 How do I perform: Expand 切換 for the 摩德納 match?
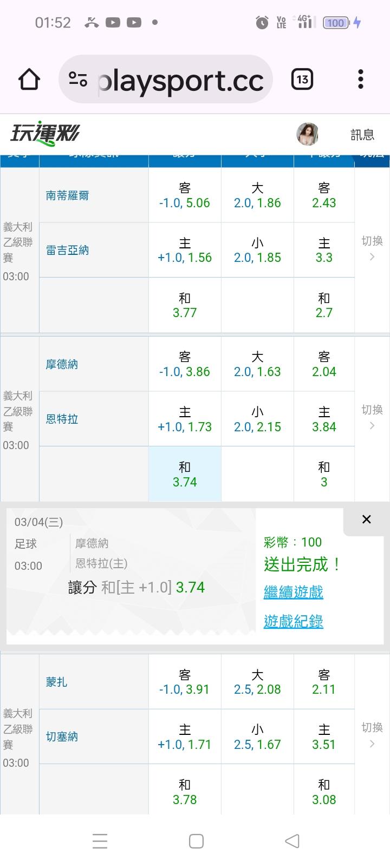pyautogui.click(x=372, y=417)
